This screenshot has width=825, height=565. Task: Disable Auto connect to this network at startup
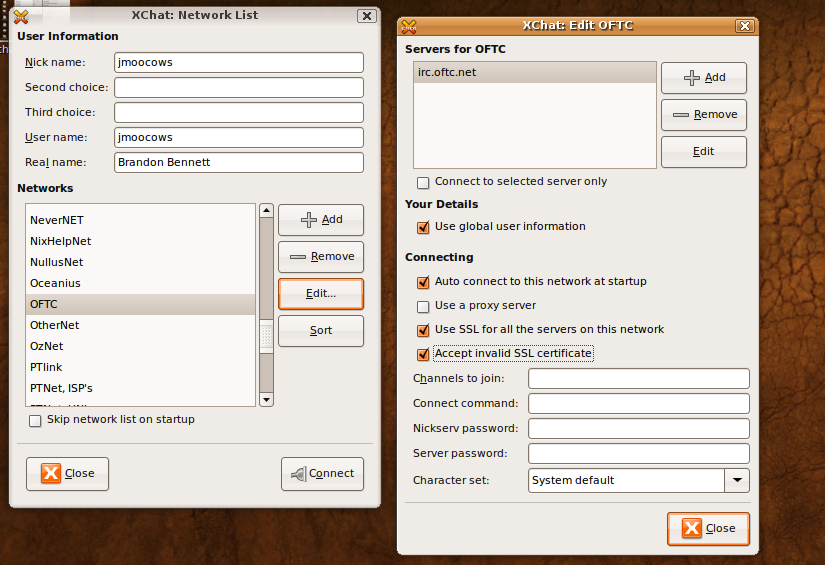pos(423,282)
